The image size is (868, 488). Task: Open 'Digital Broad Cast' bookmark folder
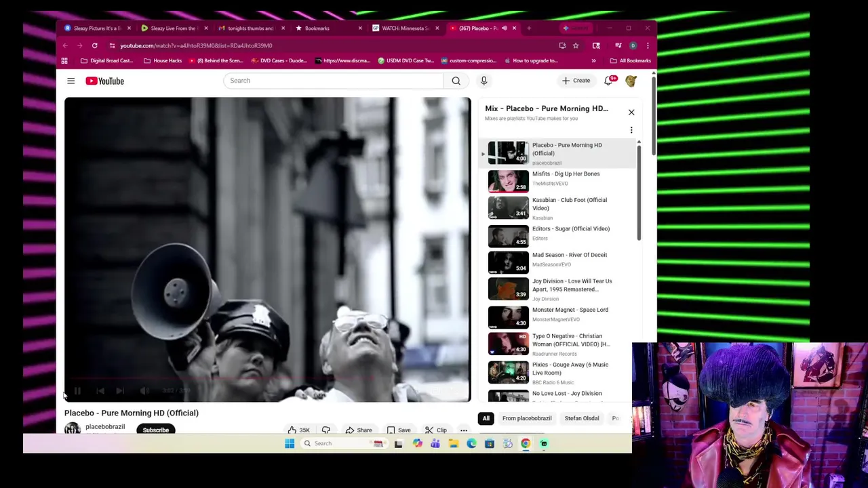106,61
